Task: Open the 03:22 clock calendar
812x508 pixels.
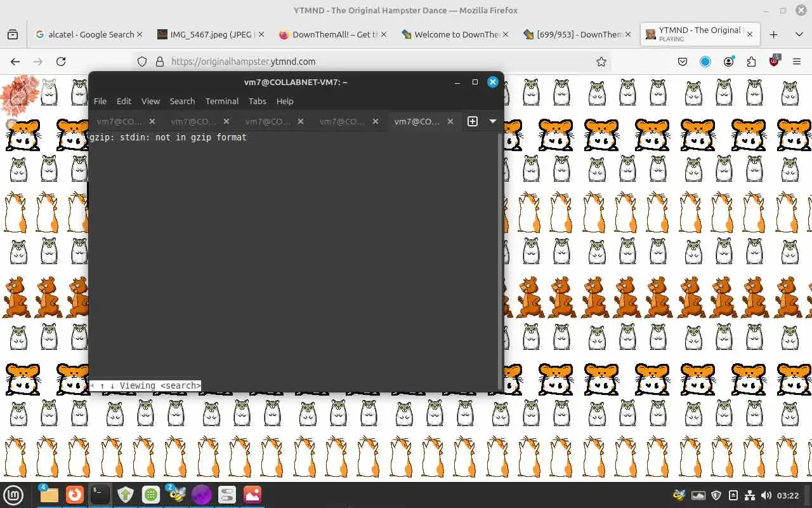Action: [x=788, y=495]
